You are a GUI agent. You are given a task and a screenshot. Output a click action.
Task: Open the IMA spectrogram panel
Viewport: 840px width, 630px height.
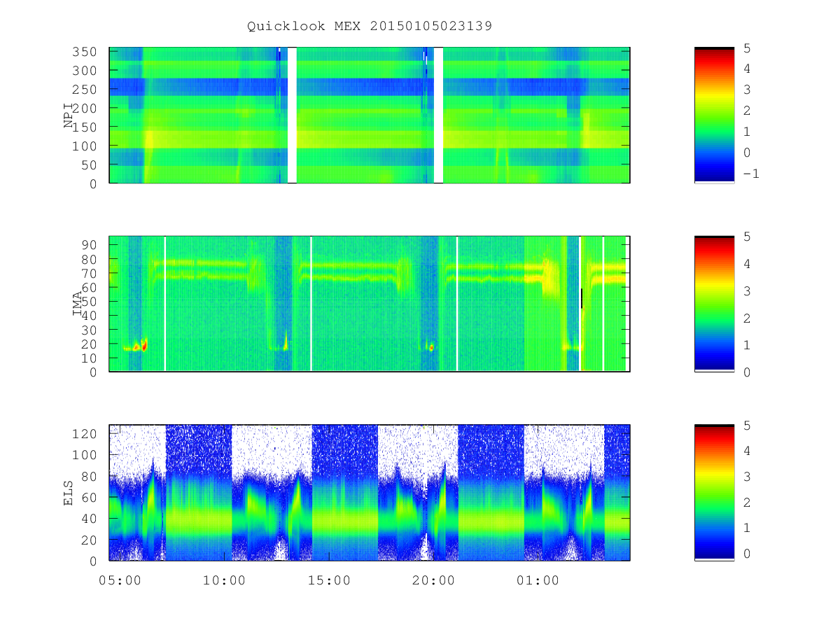[370, 304]
